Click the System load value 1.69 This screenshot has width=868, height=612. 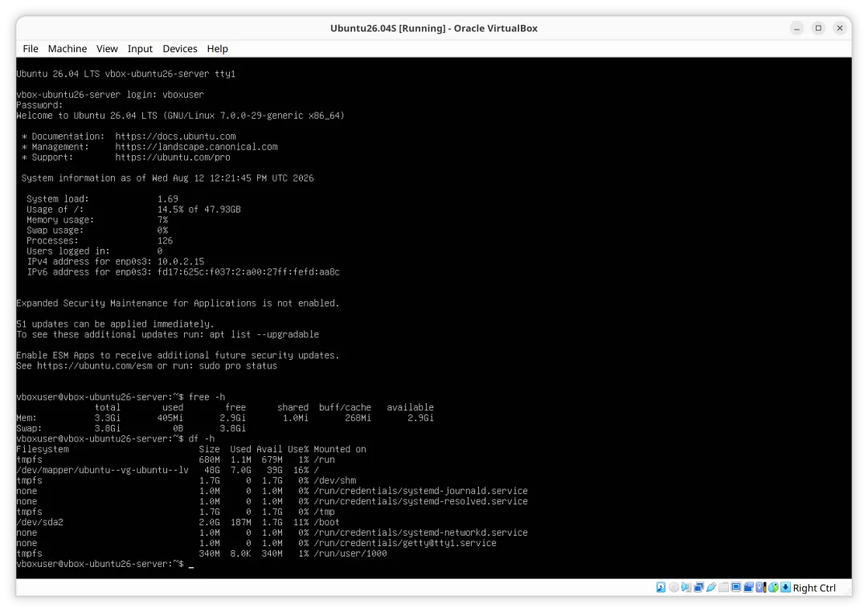point(168,198)
